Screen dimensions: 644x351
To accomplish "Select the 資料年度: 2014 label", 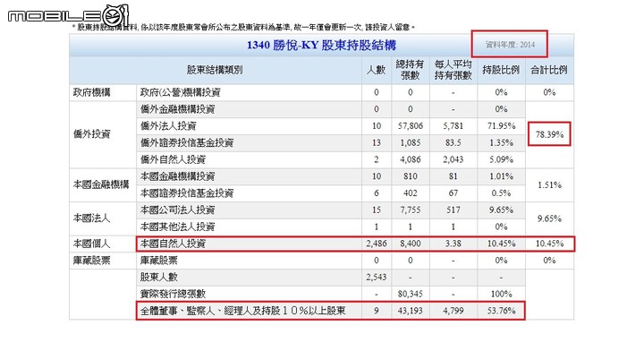I will [x=510, y=45].
